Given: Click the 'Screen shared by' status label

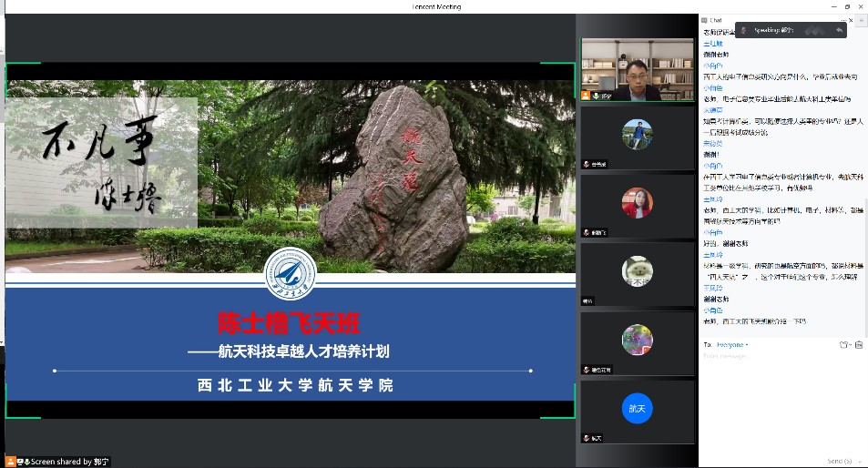Looking at the screenshot, I should (59, 462).
